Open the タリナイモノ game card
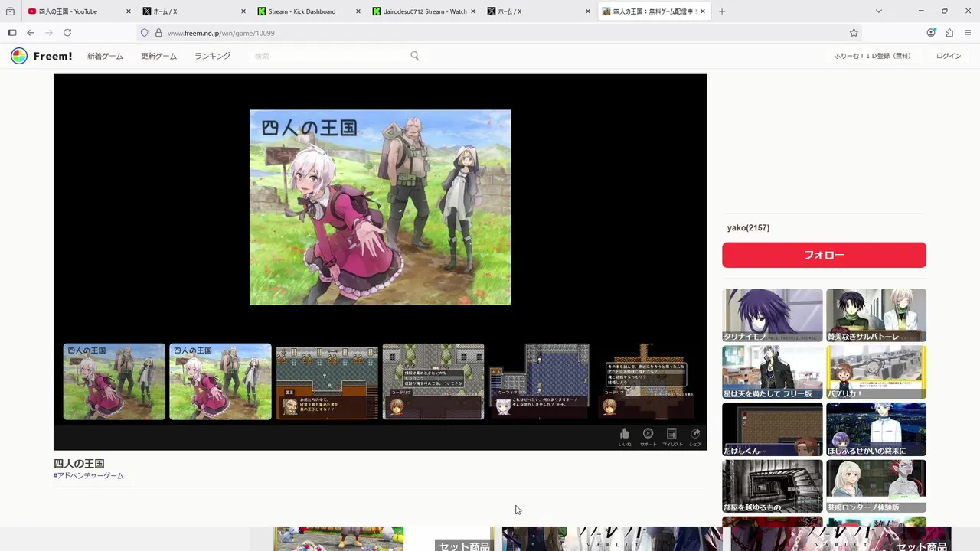980x551 pixels. [x=772, y=315]
